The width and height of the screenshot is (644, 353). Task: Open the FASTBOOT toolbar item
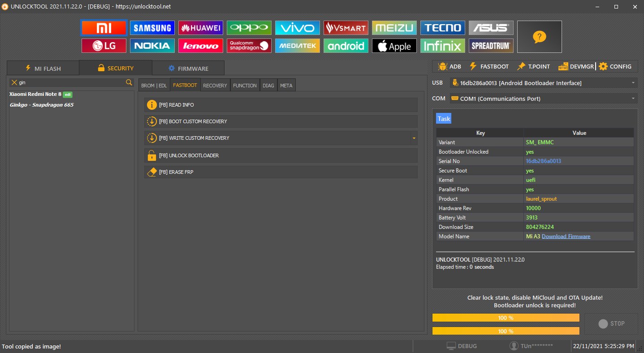coord(489,66)
